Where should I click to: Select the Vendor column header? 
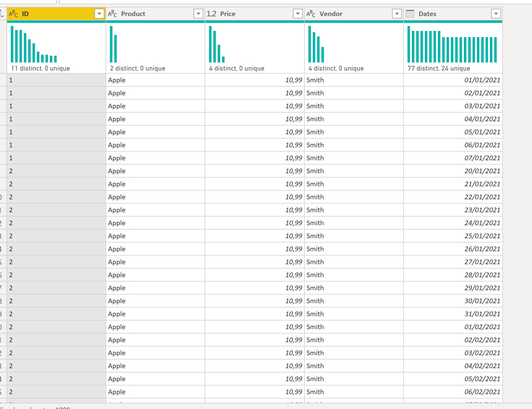click(x=354, y=14)
